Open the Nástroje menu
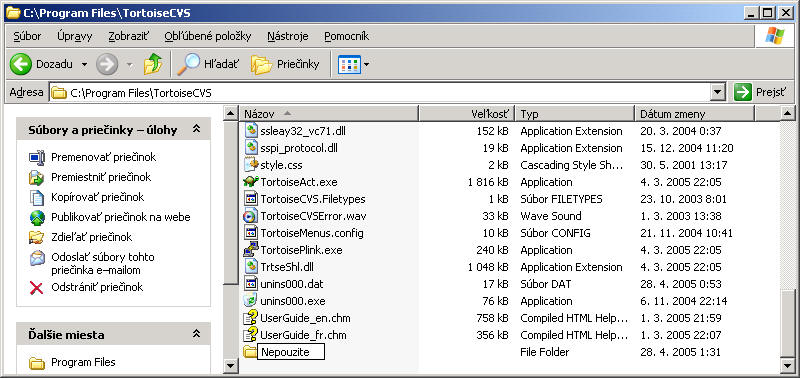800x378 pixels. [288, 36]
